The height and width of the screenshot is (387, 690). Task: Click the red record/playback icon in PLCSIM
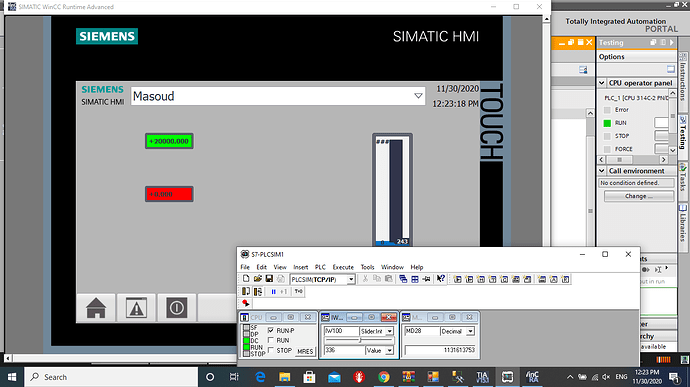tap(246, 303)
